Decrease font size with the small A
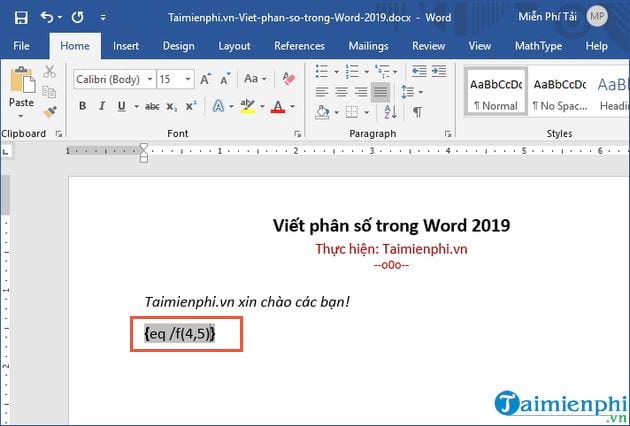This screenshot has width=630, height=426. coord(225,79)
